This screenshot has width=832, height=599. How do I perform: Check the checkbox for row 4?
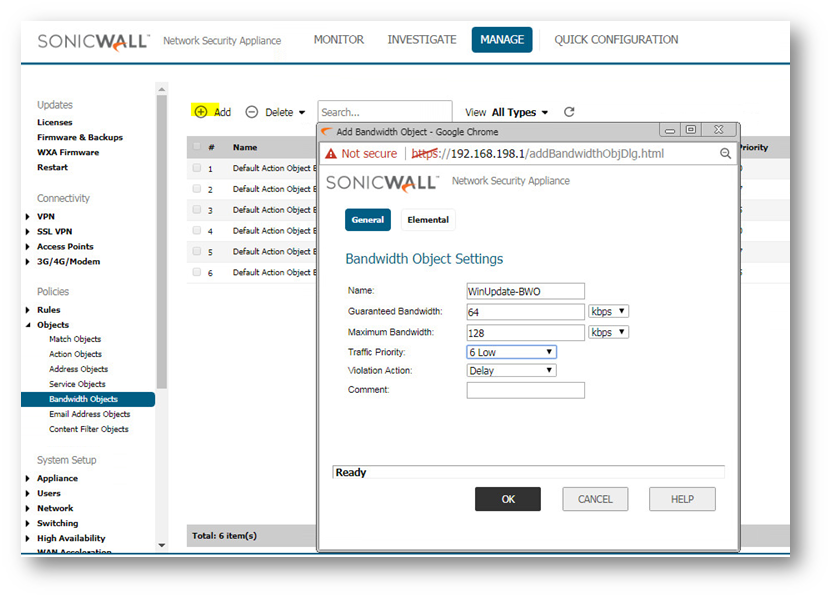[x=197, y=231]
